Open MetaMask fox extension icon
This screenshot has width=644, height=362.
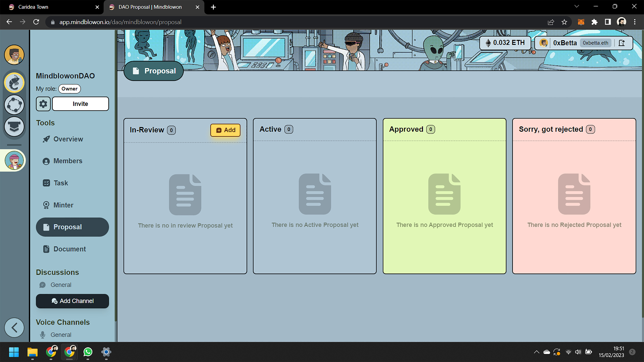pyautogui.click(x=581, y=22)
